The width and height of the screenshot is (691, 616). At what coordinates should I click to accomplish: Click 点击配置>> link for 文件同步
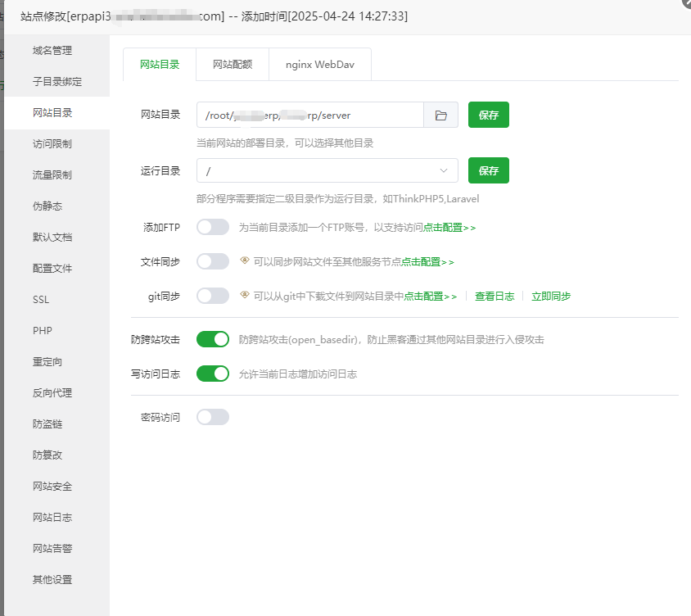[x=427, y=262]
